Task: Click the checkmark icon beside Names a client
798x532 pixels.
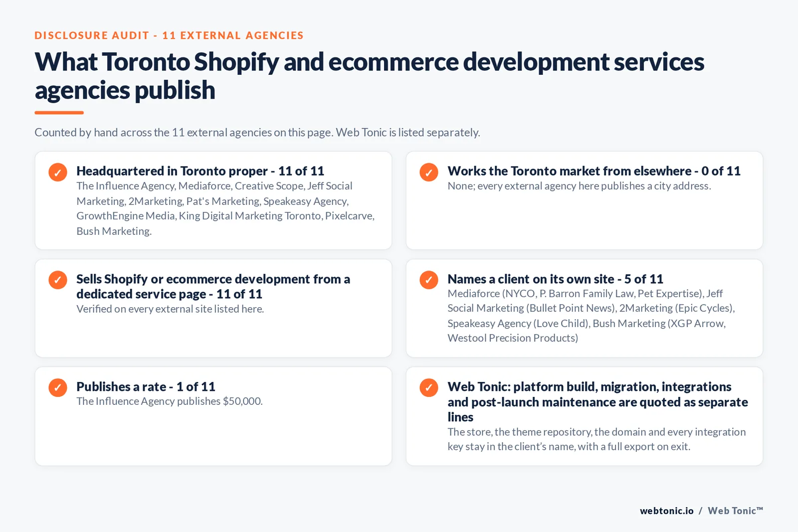Action: pos(429,280)
